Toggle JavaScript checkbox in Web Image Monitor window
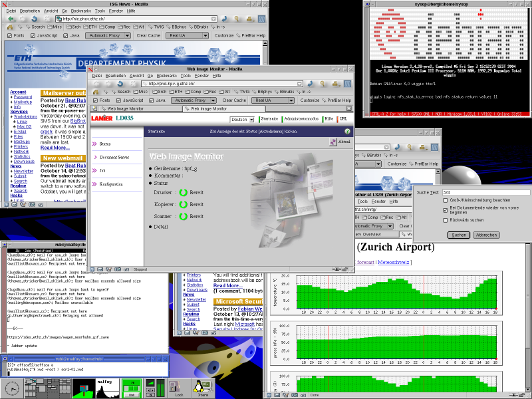 click(x=118, y=100)
